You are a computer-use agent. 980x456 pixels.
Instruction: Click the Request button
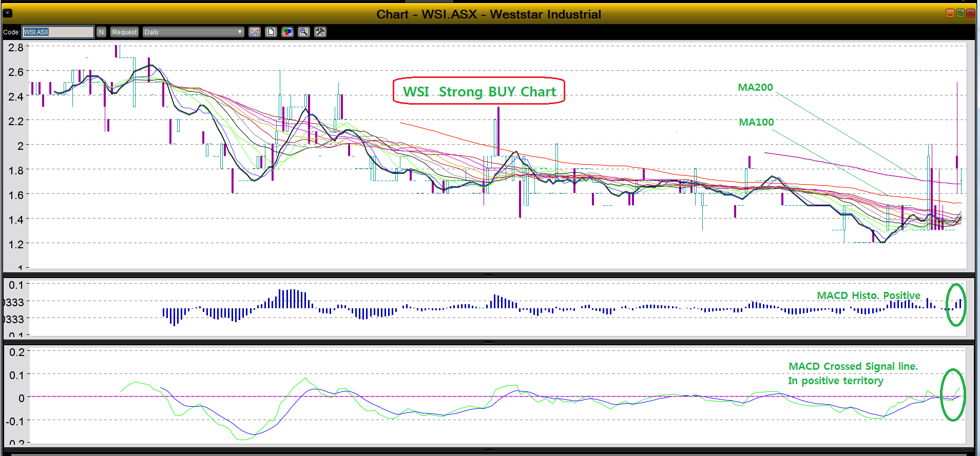124,32
